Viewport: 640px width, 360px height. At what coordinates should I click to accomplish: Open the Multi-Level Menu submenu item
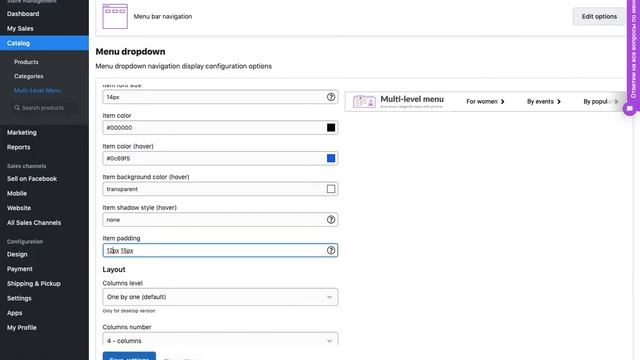pos(37,91)
